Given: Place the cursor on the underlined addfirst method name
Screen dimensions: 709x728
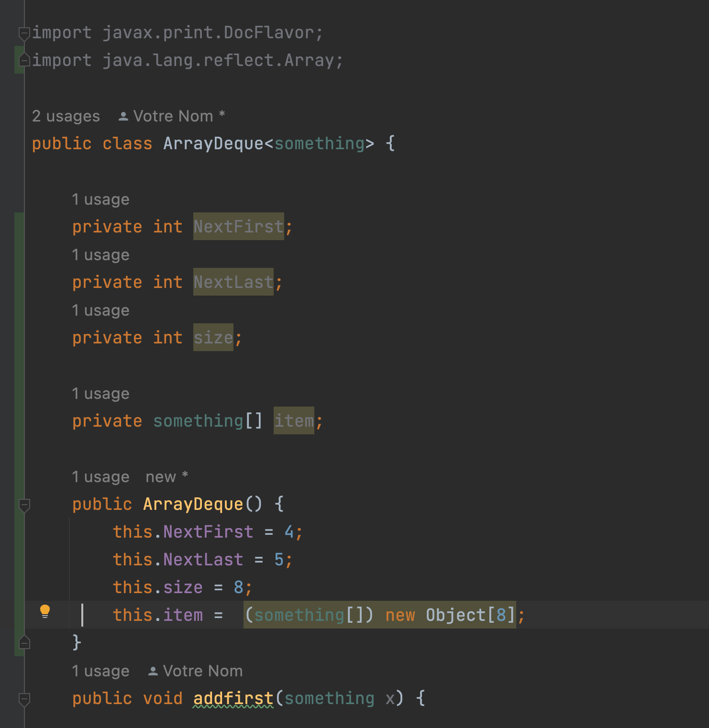Looking at the screenshot, I should 233,698.
